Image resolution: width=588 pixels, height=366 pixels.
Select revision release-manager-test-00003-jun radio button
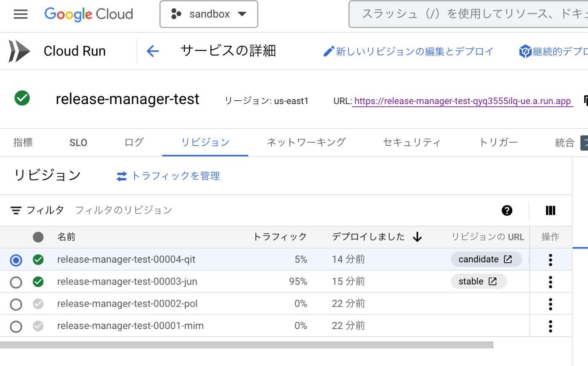16,282
